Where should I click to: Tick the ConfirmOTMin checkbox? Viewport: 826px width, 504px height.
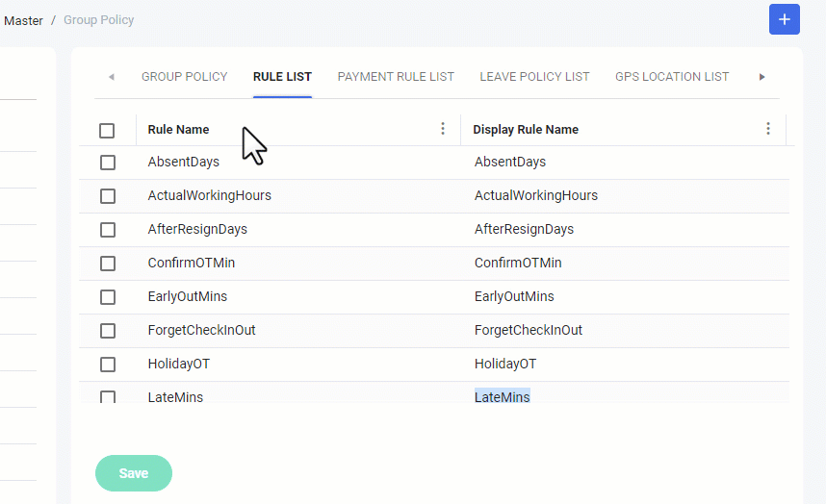tap(108, 264)
